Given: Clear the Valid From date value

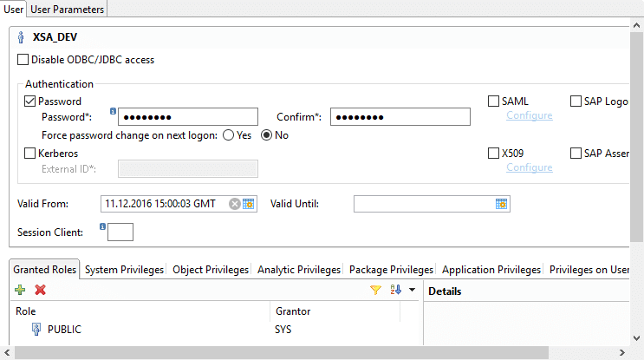Looking at the screenshot, I should [234, 204].
